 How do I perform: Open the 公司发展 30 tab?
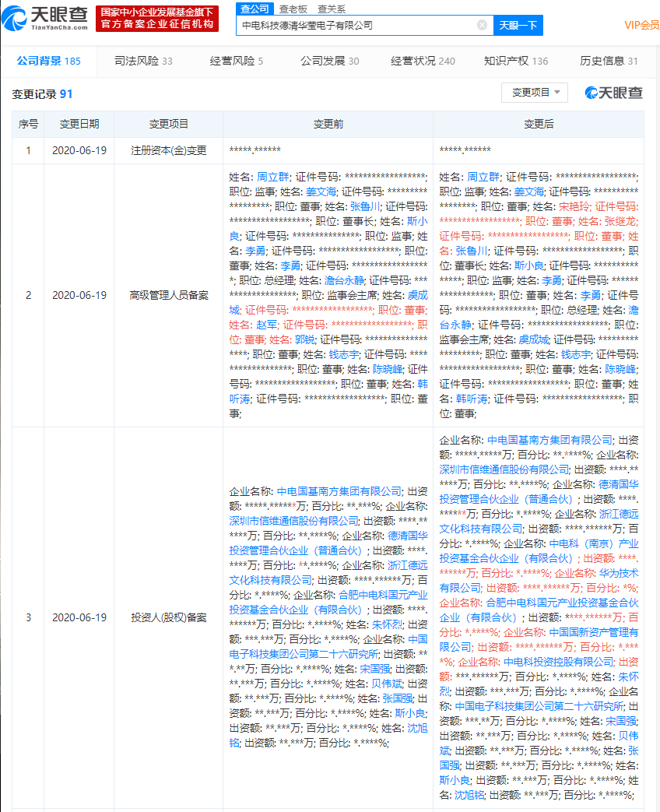pyautogui.click(x=330, y=61)
